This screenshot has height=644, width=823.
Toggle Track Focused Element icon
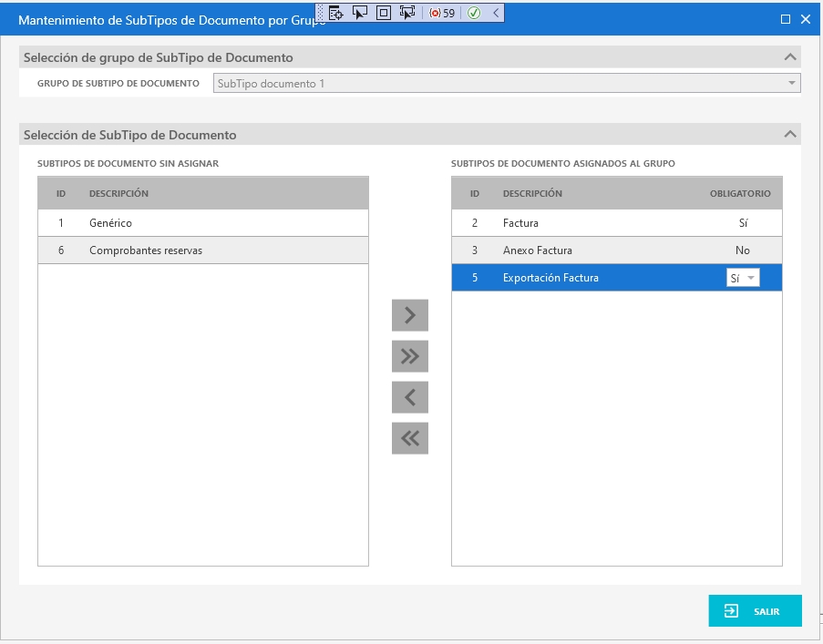point(407,13)
